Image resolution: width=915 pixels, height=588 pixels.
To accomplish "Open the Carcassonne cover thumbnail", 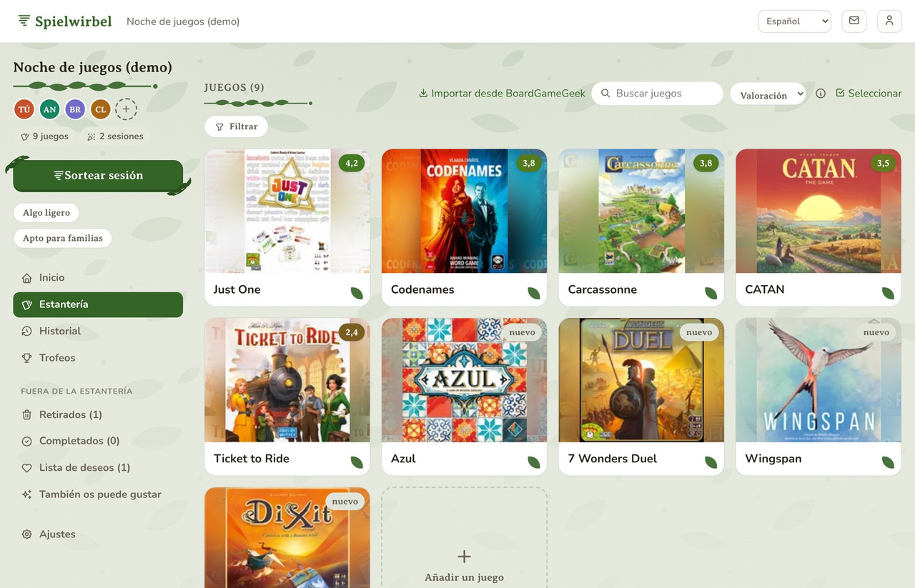I will 641,211.
